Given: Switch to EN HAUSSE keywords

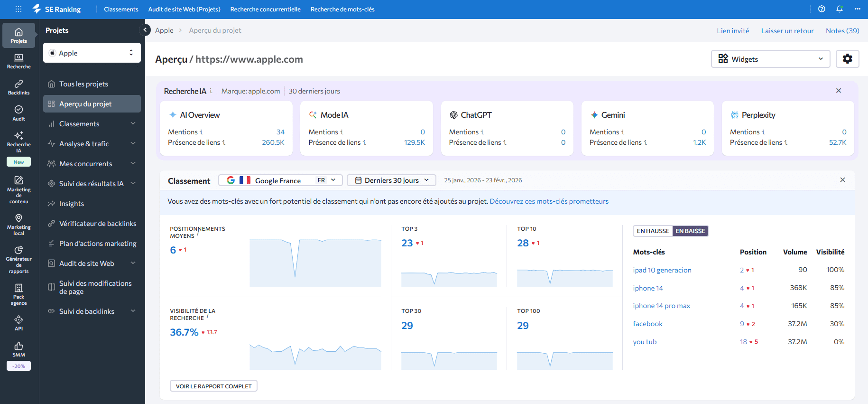Looking at the screenshot, I should coord(653,231).
